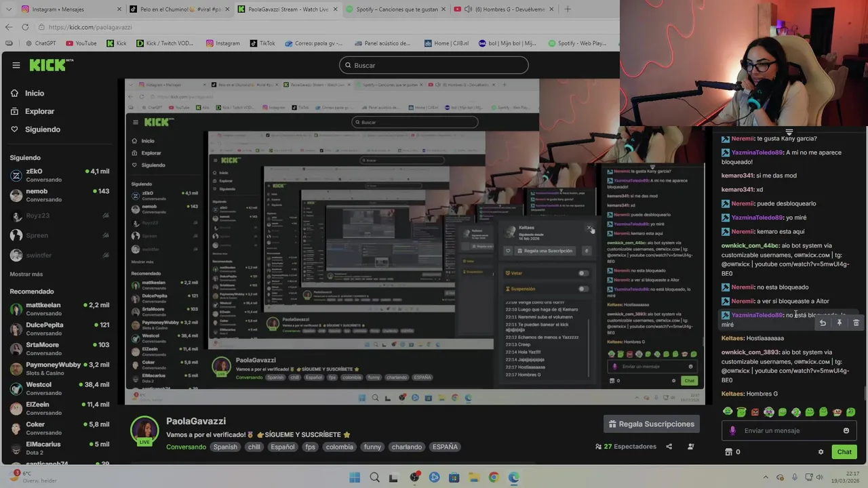Open TikTok bookmark

262,43
